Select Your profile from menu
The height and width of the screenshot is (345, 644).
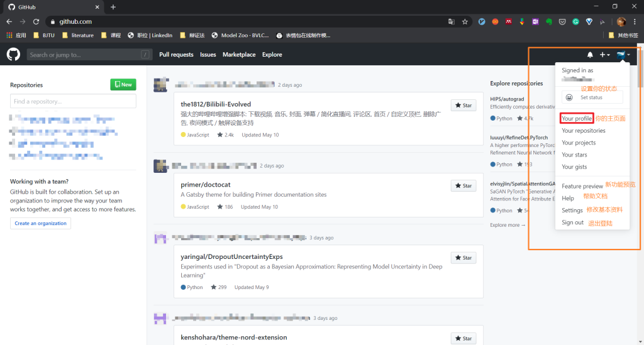click(577, 119)
